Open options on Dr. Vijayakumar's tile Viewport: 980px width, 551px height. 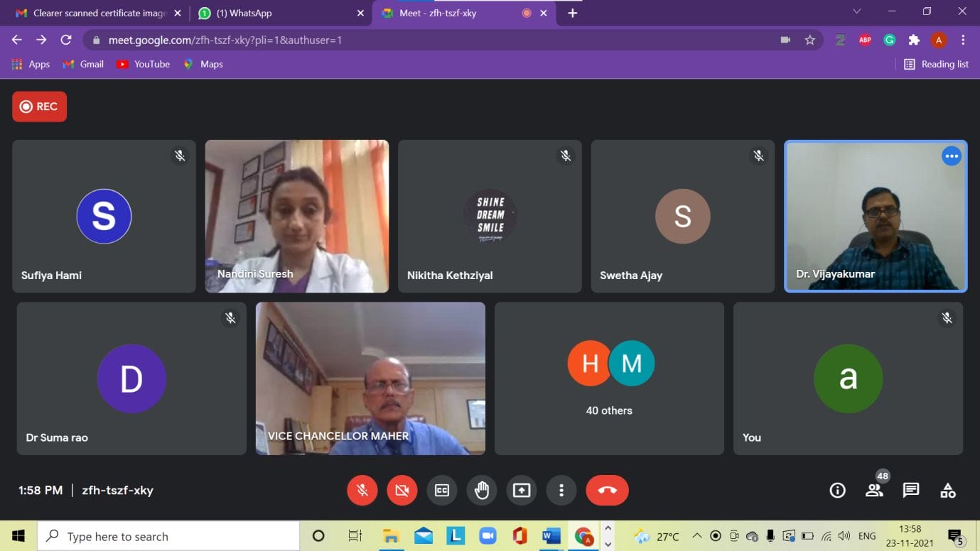(951, 156)
